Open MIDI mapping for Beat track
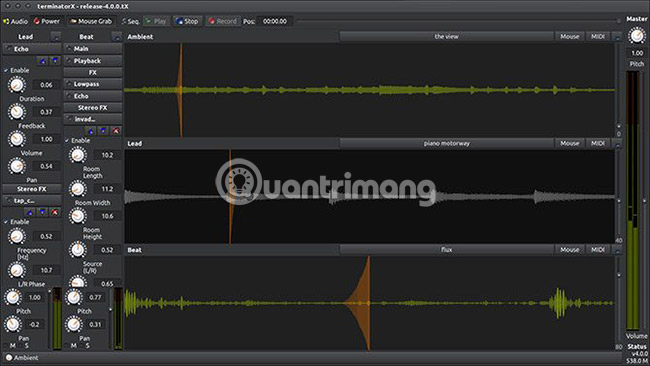 [x=598, y=250]
